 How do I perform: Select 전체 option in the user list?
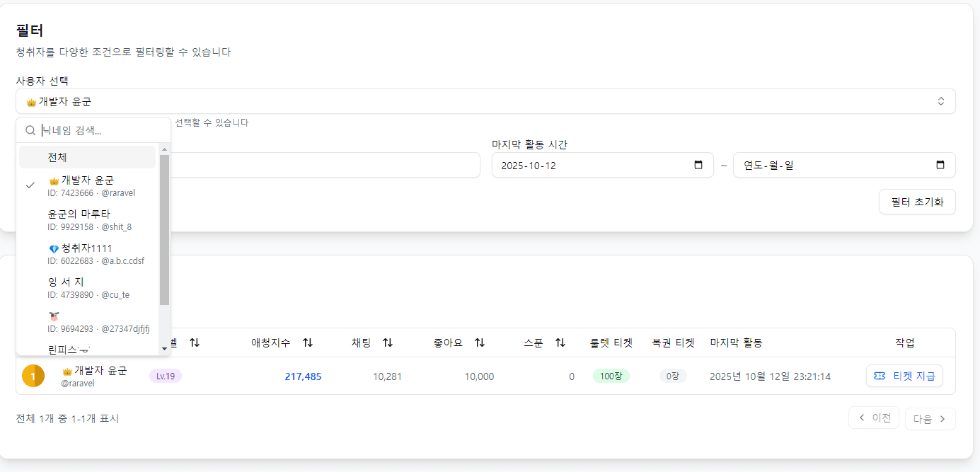pyautogui.click(x=87, y=157)
